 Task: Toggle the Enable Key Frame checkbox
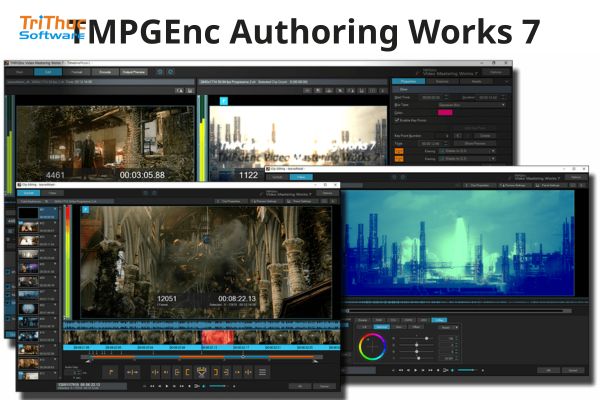(x=397, y=120)
